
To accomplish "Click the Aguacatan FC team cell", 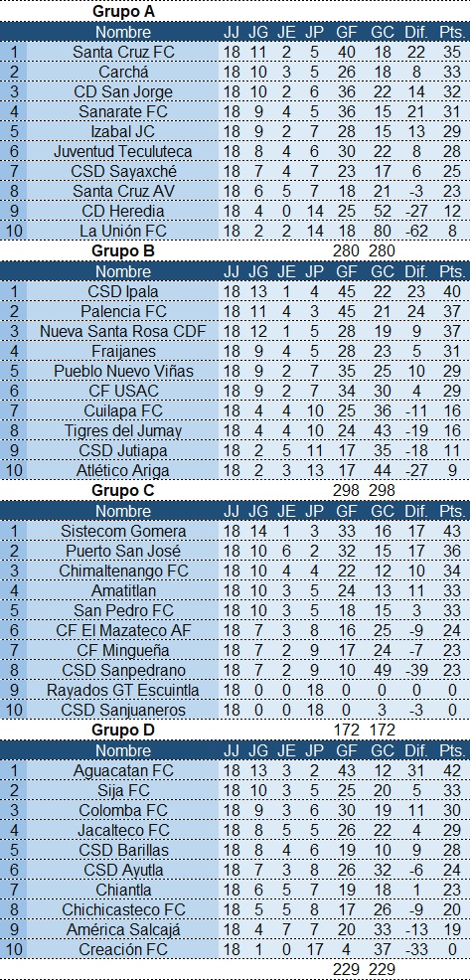I will (123, 770).
